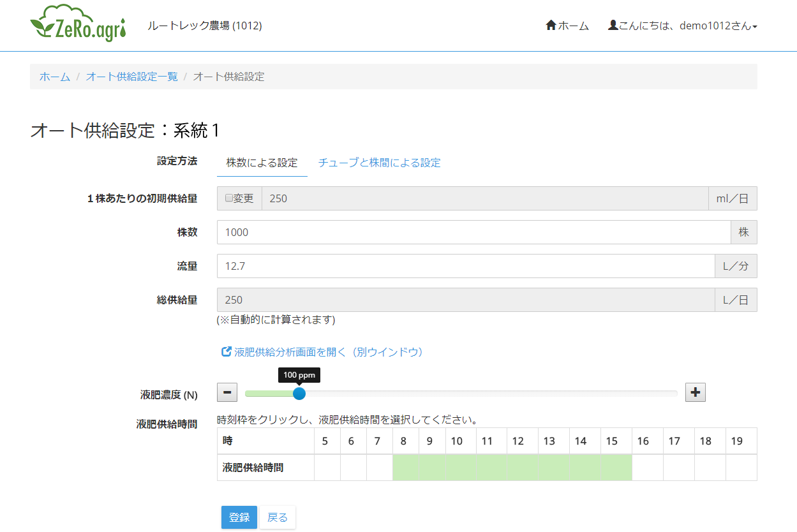The image size is (797, 532).
Task: Select the 株数による設定 tab
Action: tap(262, 163)
